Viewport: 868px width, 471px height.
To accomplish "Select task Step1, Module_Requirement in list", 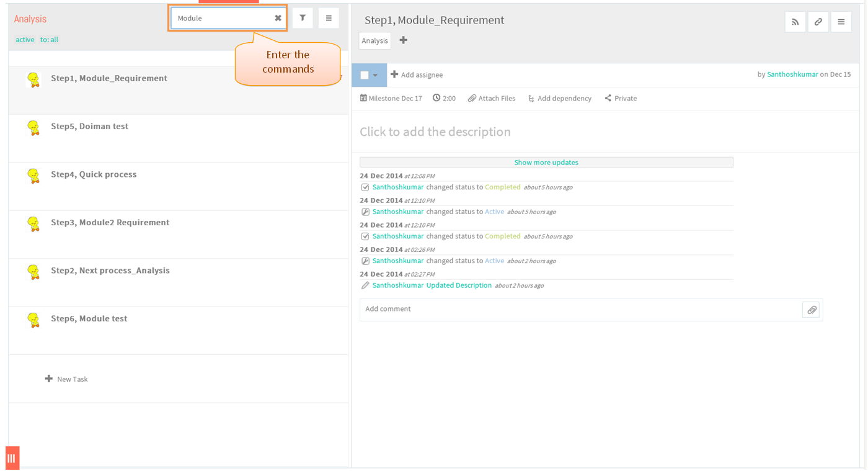I will click(178, 91).
